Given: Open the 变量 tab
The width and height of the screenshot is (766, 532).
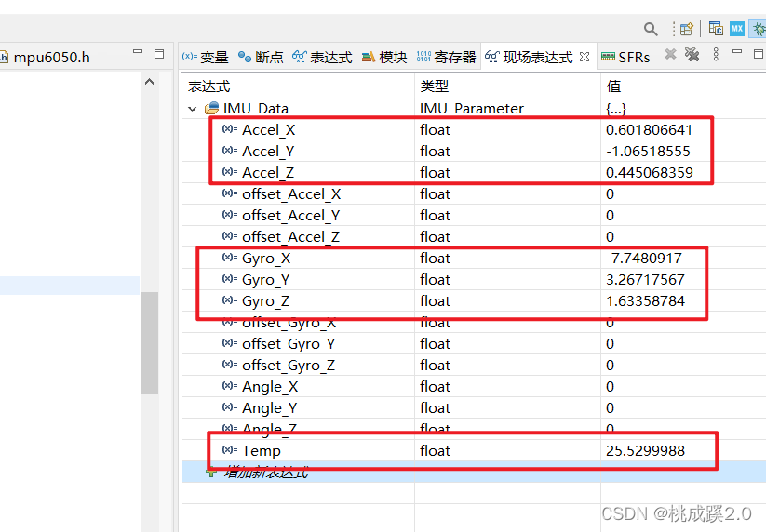Looking at the screenshot, I should (205, 57).
